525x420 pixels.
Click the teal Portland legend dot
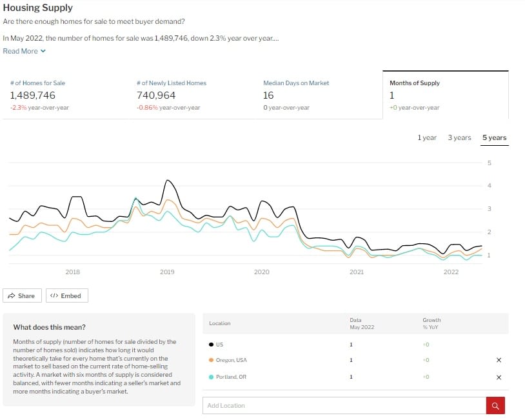click(211, 377)
